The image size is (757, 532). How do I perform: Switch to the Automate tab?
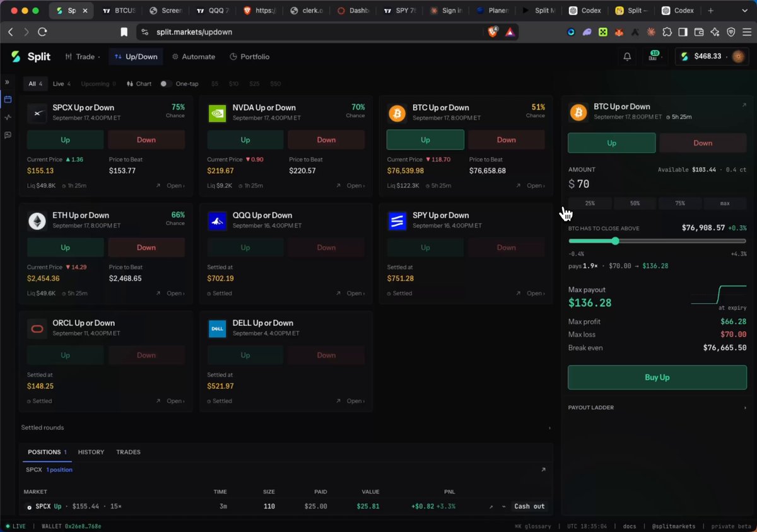[x=194, y=57]
